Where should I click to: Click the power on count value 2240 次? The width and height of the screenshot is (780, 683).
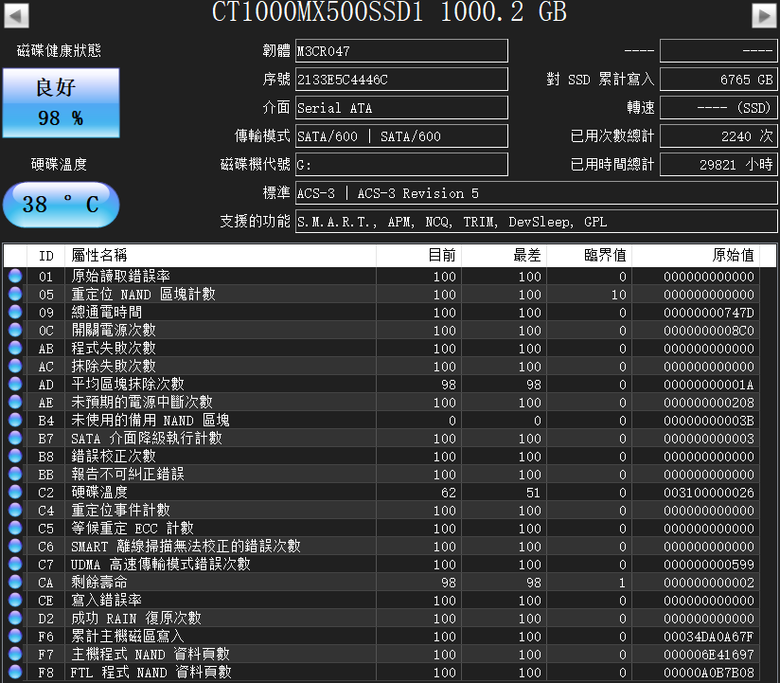[718, 136]
